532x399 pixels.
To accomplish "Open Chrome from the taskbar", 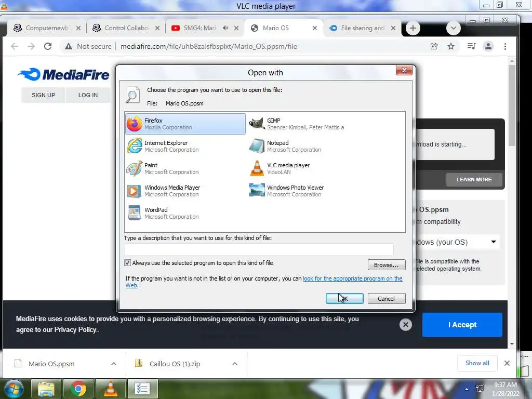I will pyautogui.click(x=78, y=389).
